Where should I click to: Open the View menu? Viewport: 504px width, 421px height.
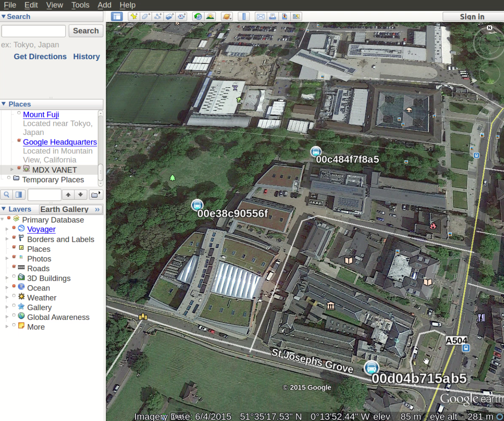point(54,5)
